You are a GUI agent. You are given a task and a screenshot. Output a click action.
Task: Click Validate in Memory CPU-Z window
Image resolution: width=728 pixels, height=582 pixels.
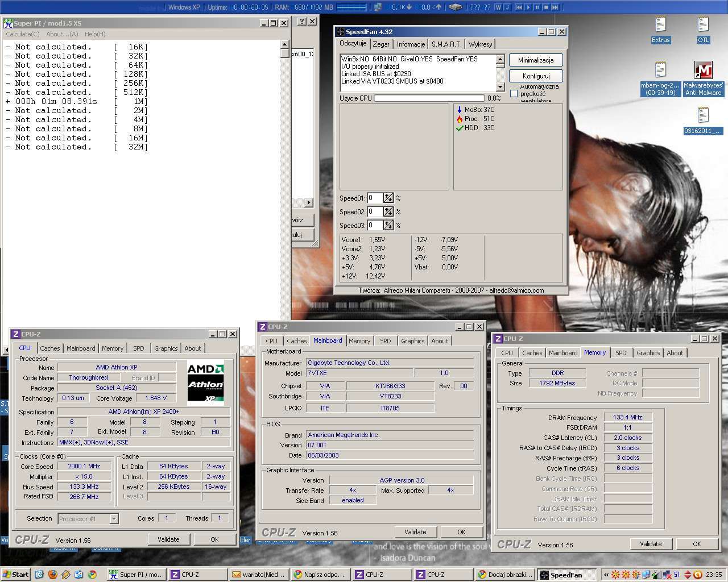651,544
